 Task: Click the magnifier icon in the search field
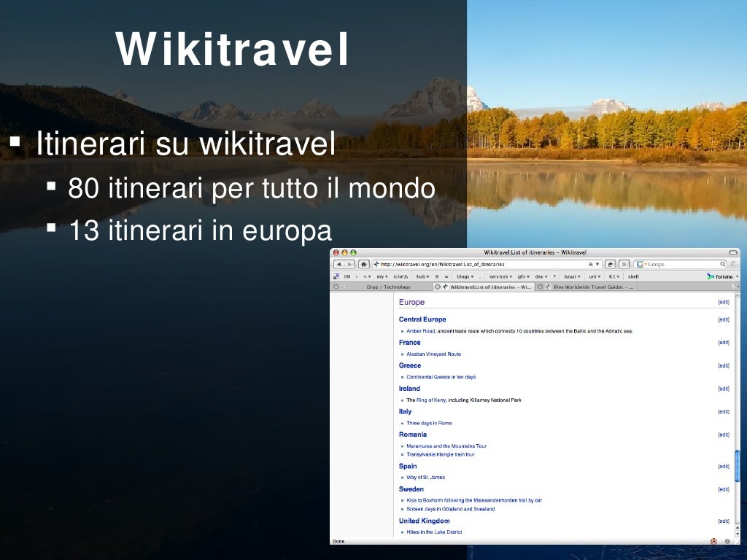[723, 264]
